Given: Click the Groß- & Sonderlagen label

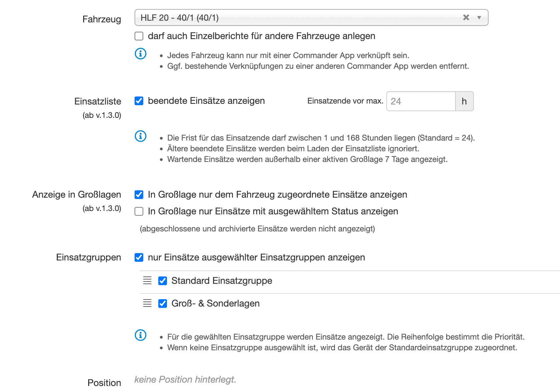Looking at the screenshot, I should (215, 304).
